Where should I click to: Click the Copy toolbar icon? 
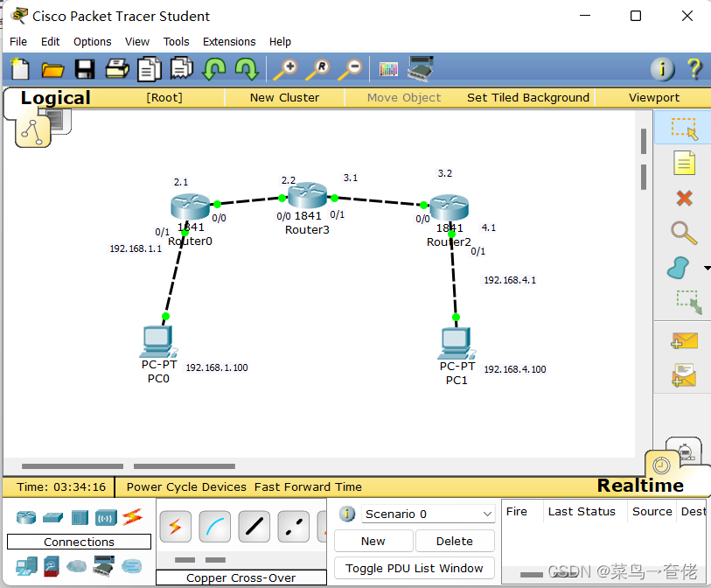tap(150, 69)
